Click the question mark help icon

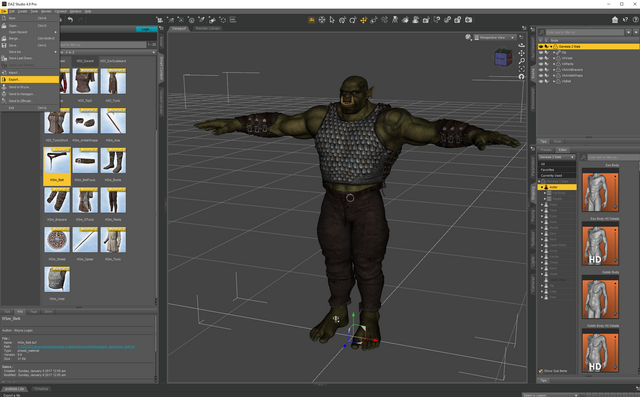click(x=636, y=20)
